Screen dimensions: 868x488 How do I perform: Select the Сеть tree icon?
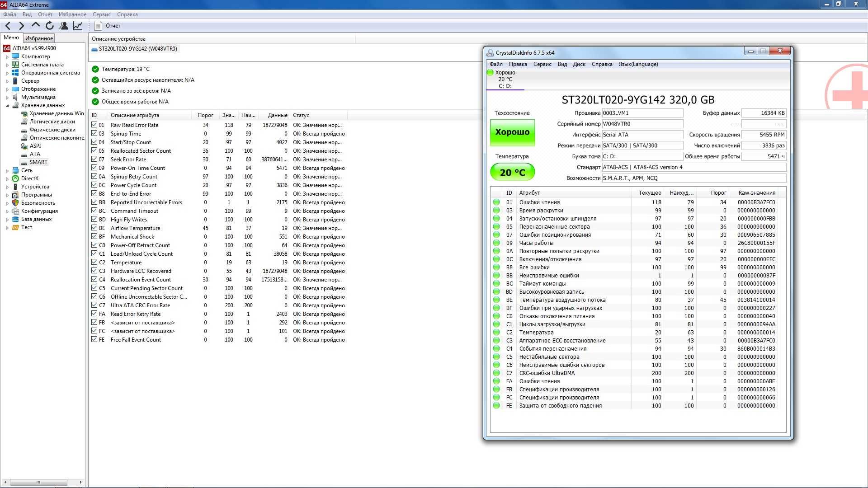15,170
